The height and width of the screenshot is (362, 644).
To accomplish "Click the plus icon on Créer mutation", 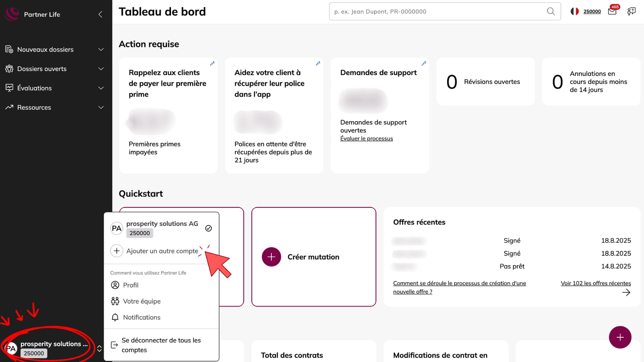I will click(x=271, y=257).
